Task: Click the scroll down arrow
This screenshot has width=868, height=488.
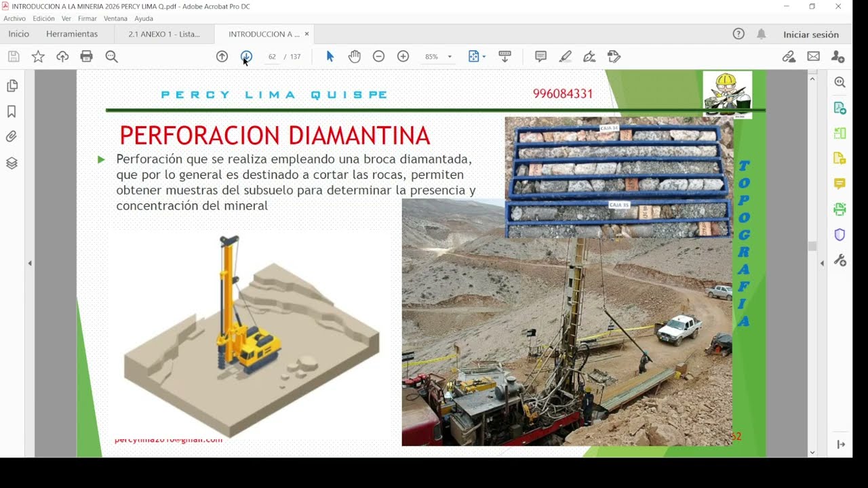Action: (x=812, y=452)
